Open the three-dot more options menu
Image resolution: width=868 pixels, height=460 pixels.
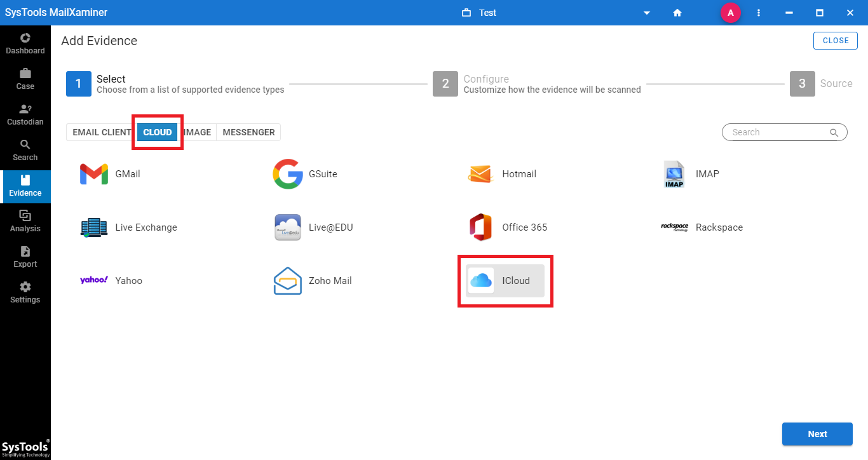[x=759, y=13]
